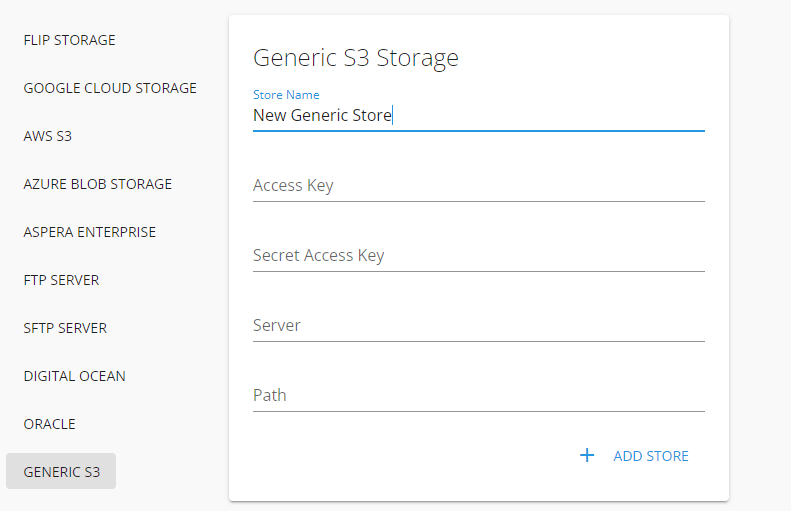Image resolution: width=791 pixels, height=511 pixels.
Task: Click the small Store Name floating label
Action: coord(286,95)
